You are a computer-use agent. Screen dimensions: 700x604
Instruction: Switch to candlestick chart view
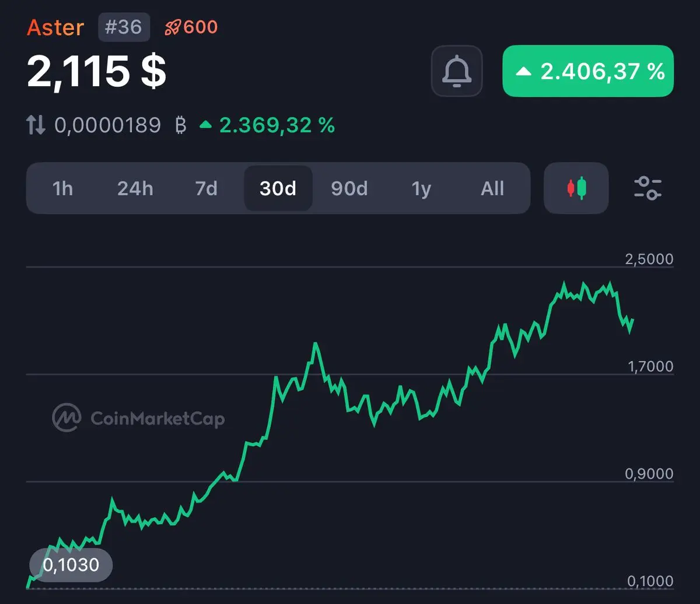576,188
